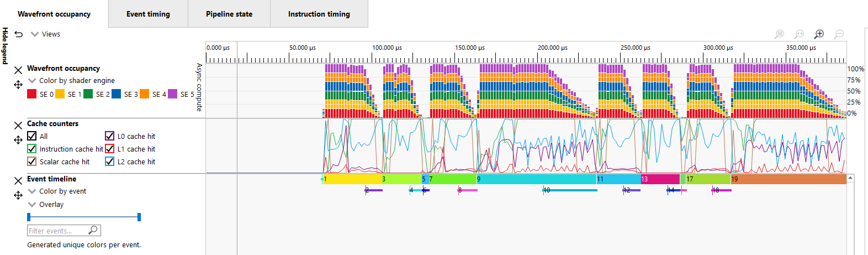Open the Overlay dropdown
The image size is (868, 255).
point(46,205)
